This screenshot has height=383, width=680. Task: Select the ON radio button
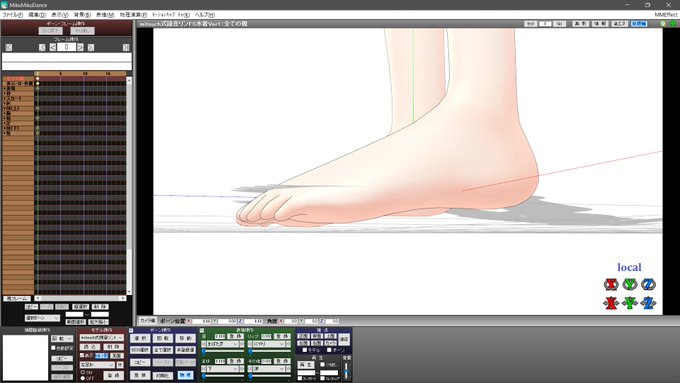82,373
